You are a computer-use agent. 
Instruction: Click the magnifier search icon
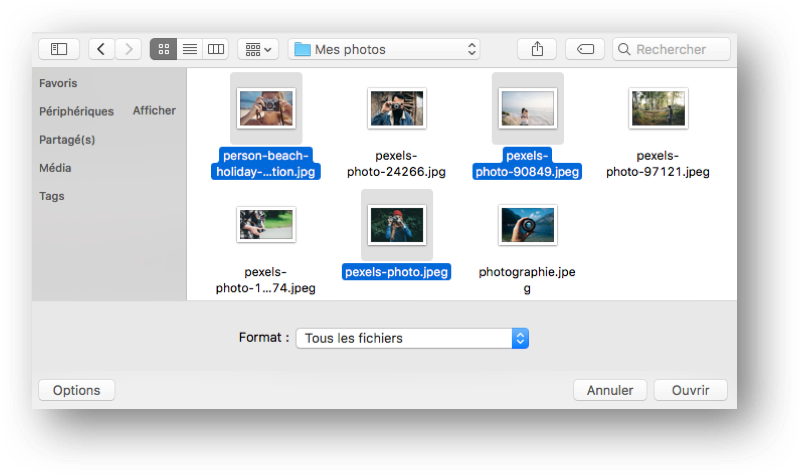pyautogui.click(x=624, y=49)
